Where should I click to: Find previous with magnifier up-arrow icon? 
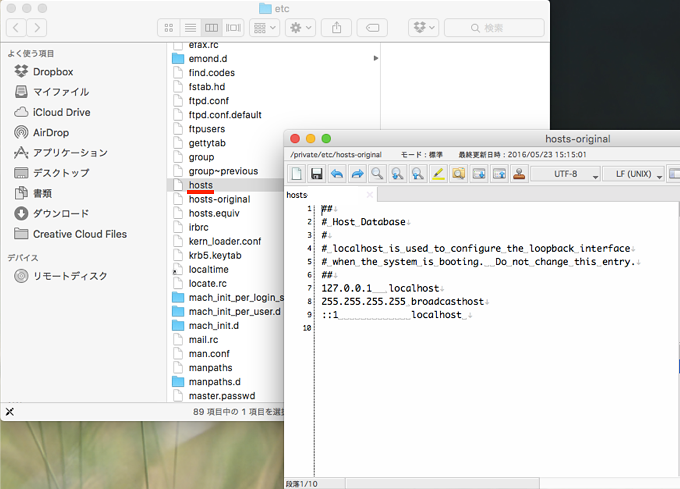coord(418,174)
